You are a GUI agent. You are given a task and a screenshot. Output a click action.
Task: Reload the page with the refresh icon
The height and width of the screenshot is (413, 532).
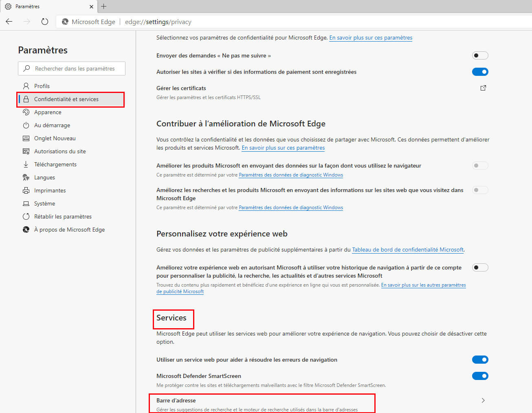pos(45,22)
